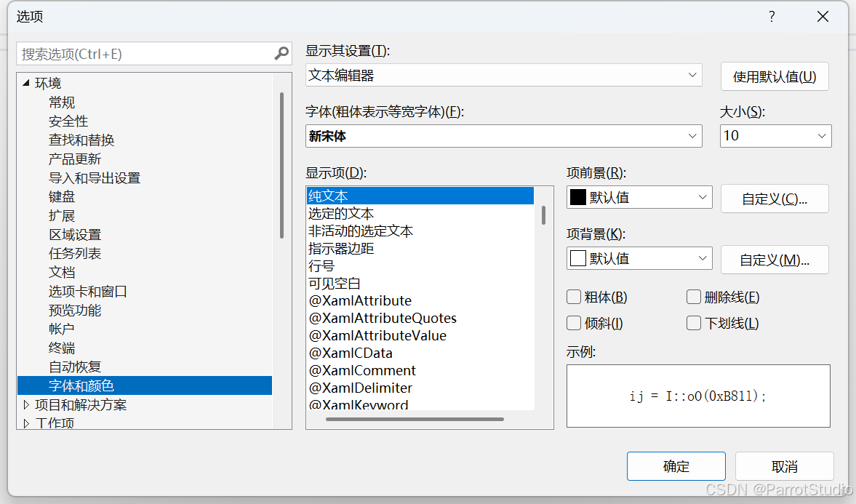The width and height of the screenshot is (856, 504).
Task: Select 扩展 in the tree
Action: [62, 216]
